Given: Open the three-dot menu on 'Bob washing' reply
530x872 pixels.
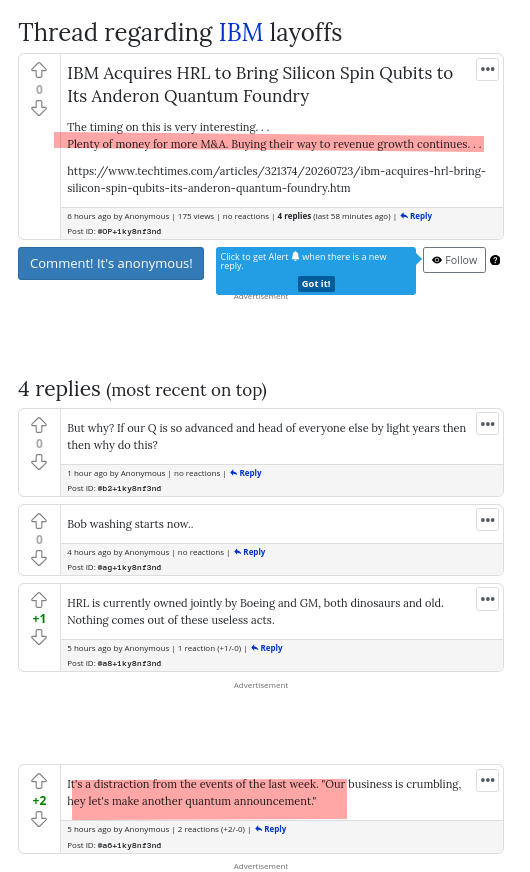Looking at the screenshot, I should pyautogui.click(x=488, y=520).
